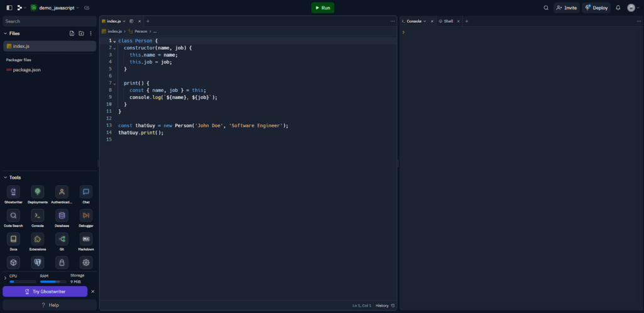Screen dimensions: 644x313
Task: Close the index.js tab
Action: (x=140, y=21)
